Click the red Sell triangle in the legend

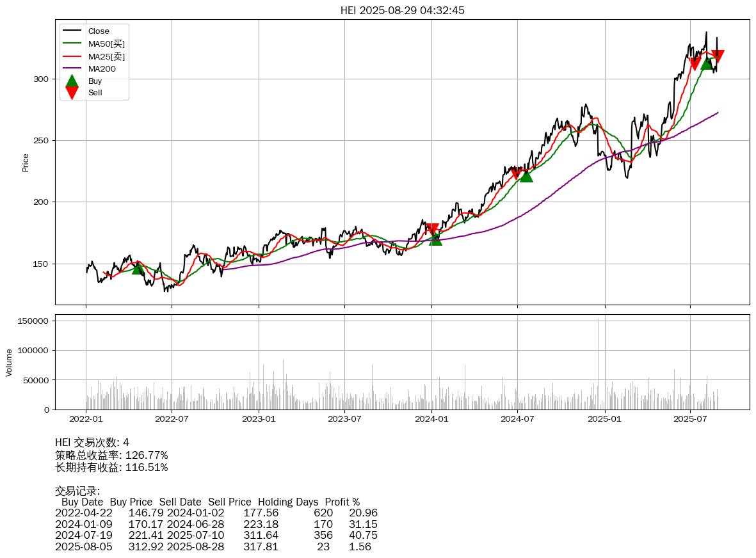[72, 93]
